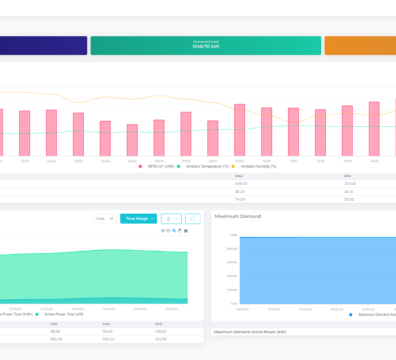The height and width of the screenshot is (360, 396).
Task: Open the Time Range dropdown button
Action: 138,219
